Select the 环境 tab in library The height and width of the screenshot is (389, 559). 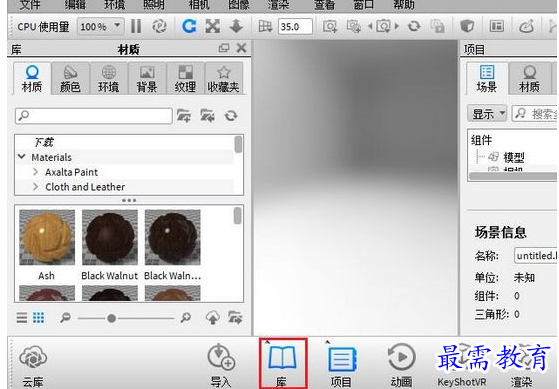tap(109, 78)
